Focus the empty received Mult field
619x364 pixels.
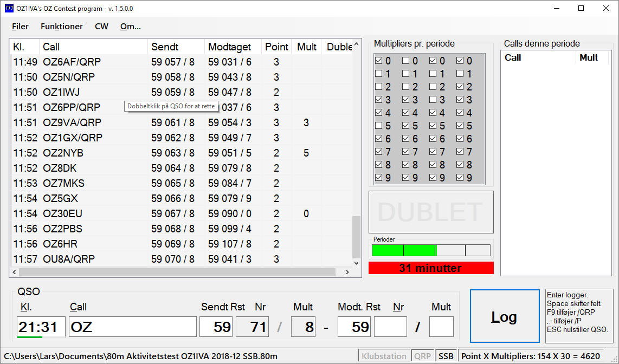[x=441, y=327]
